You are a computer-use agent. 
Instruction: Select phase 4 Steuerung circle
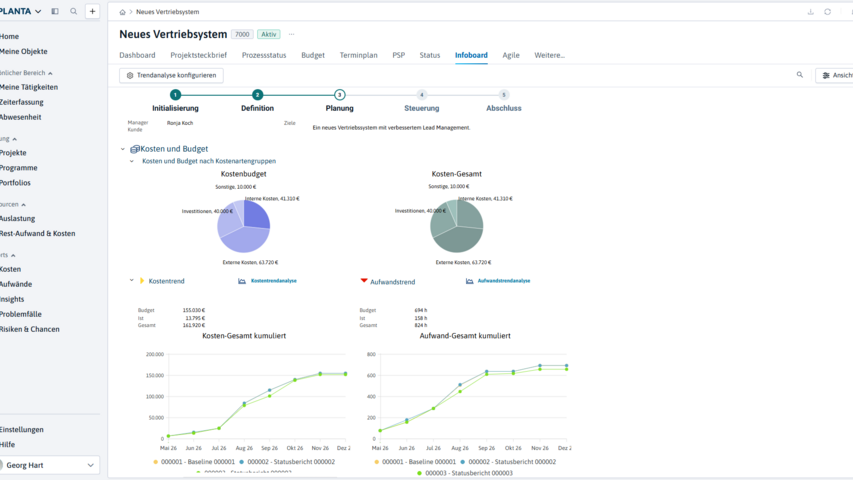[422, 95]
